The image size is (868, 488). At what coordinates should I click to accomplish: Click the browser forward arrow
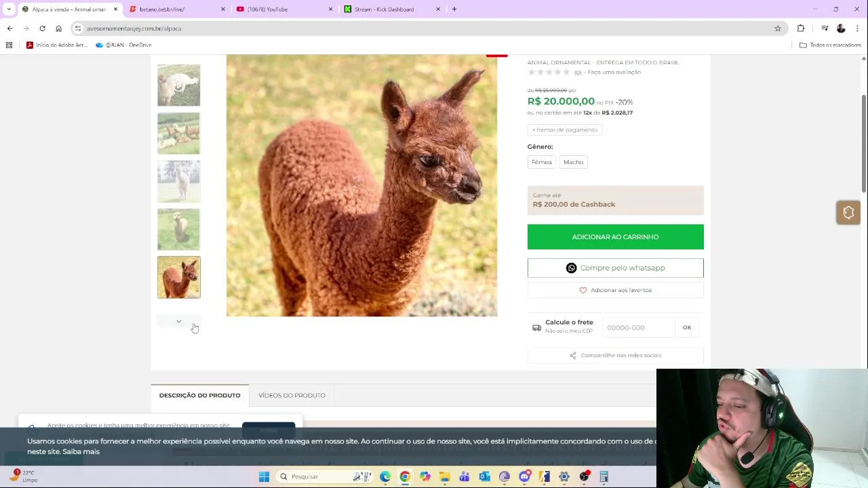[x=26, y=28]
